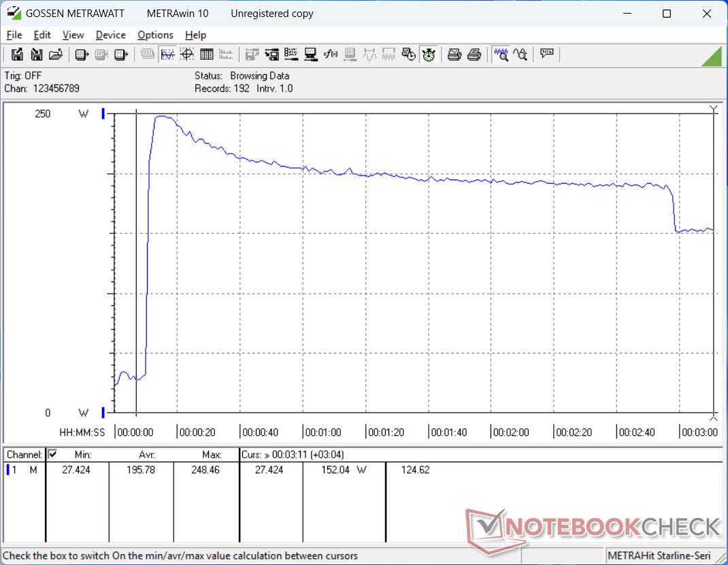Open the f(x) math function icon
Viewport: 728px width, 565px height.
[x=330, y=55]
